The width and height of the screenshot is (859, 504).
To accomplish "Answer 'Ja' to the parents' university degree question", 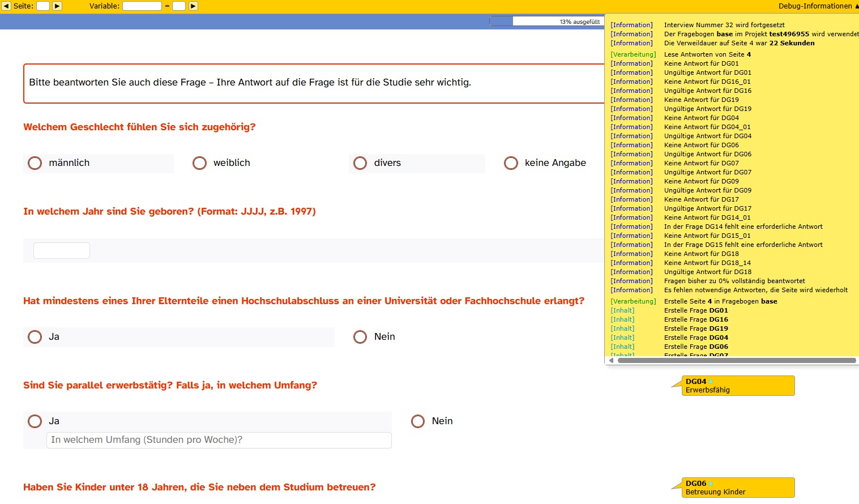I will 35,337.
